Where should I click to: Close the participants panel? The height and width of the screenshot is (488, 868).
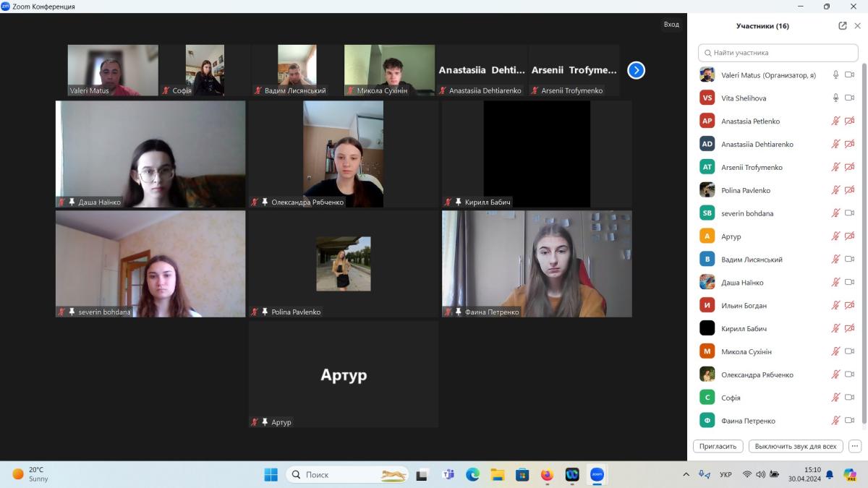pyautogui.click(x=858, y=26)
